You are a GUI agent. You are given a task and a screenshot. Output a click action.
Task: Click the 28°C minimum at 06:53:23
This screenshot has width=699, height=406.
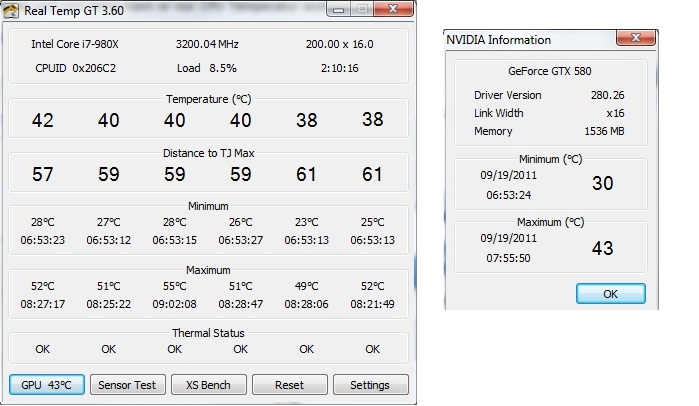pyautogui.click(x=43, y=222)
